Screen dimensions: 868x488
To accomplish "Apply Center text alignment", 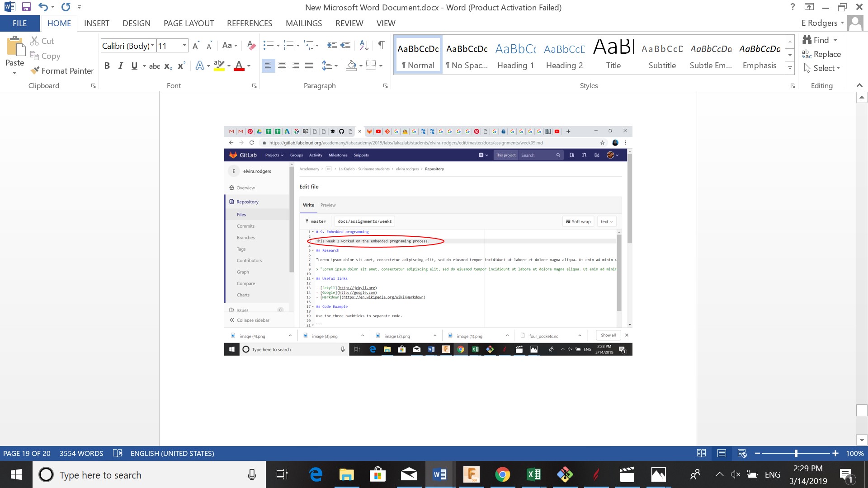I will [x=282, y=66].
